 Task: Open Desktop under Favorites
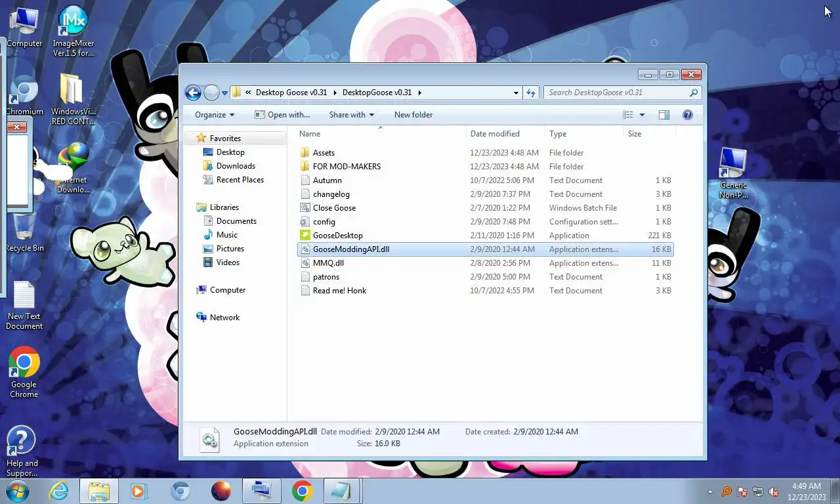point(230,152)
